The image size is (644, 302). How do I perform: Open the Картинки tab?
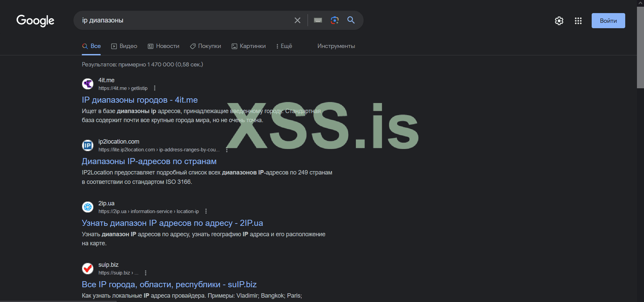249,46
